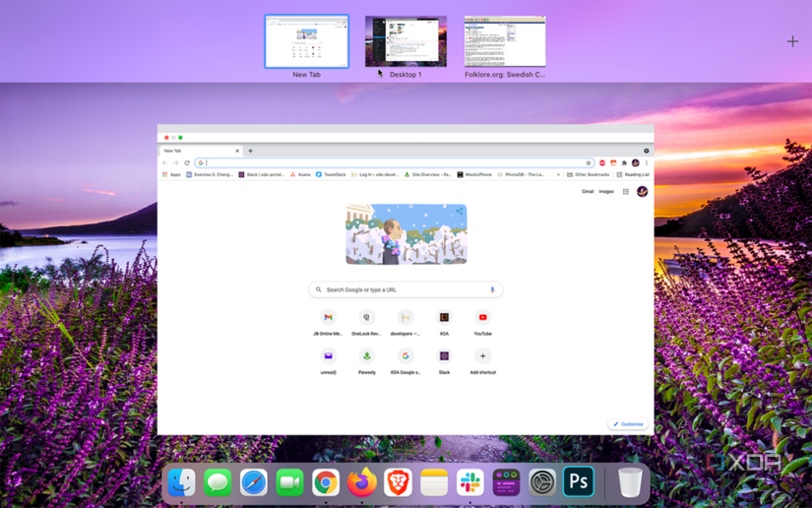Launch Brave browser from the Dock
Image resolution: width=812 pixels, height=508 pixels.
click(x=398, y=482)
